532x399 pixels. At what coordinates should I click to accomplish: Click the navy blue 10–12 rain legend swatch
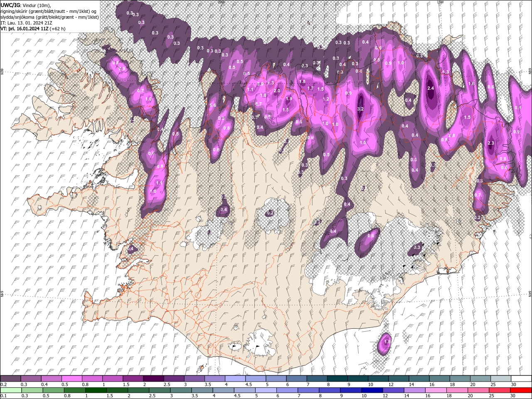(x=372, y=390)
